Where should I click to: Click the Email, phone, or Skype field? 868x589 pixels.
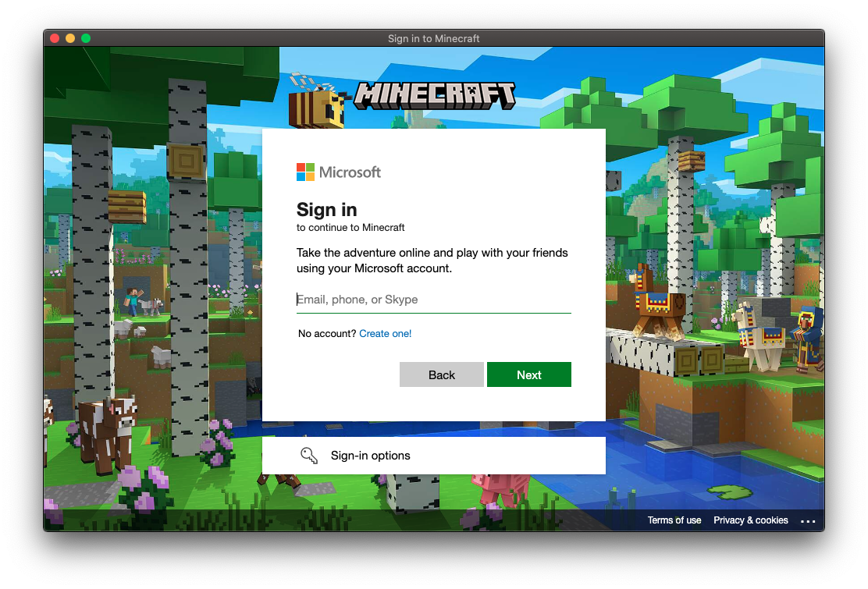(433, 300)
